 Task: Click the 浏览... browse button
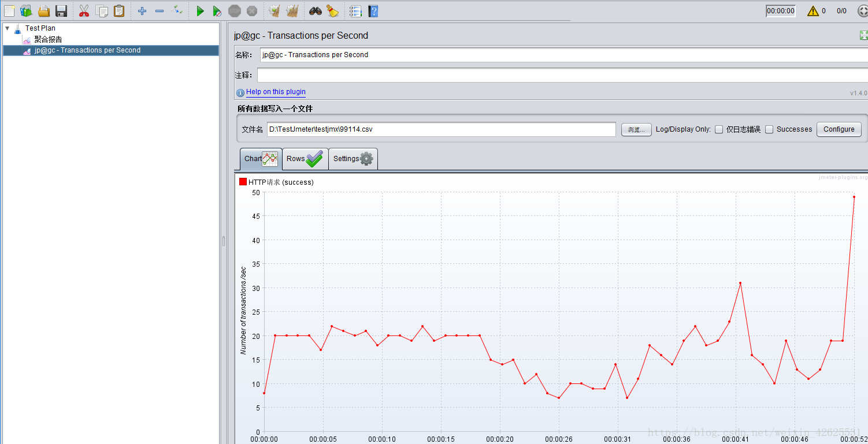pos(636,130)
